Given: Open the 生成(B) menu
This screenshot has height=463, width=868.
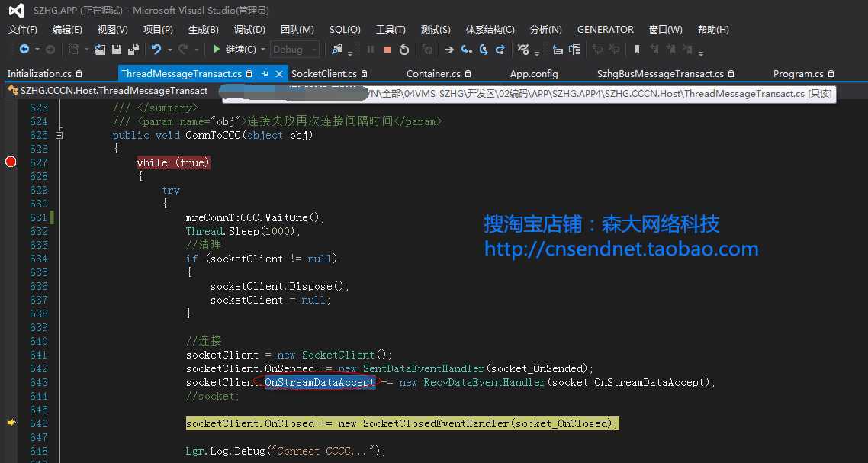Looking at the screenshot, I should pos(203,29).
